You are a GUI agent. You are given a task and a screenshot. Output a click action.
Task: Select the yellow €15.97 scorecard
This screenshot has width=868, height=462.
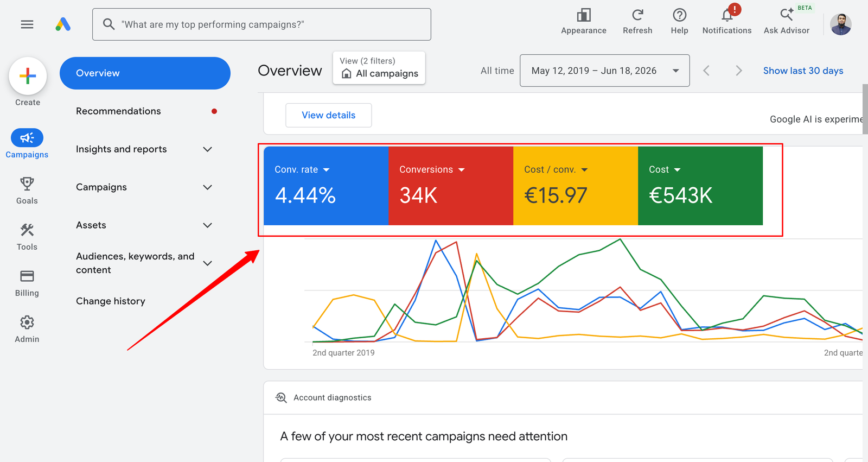pyautogui.click(x=576, y=186)
